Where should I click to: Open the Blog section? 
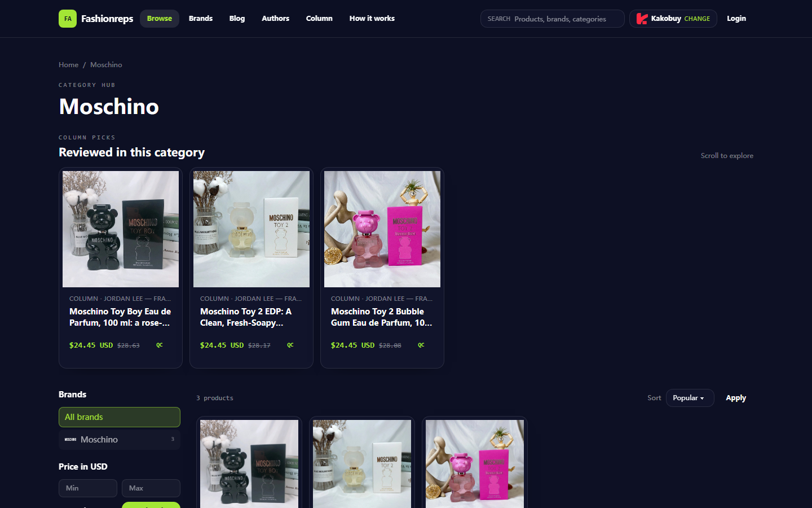tap(237, 19)
